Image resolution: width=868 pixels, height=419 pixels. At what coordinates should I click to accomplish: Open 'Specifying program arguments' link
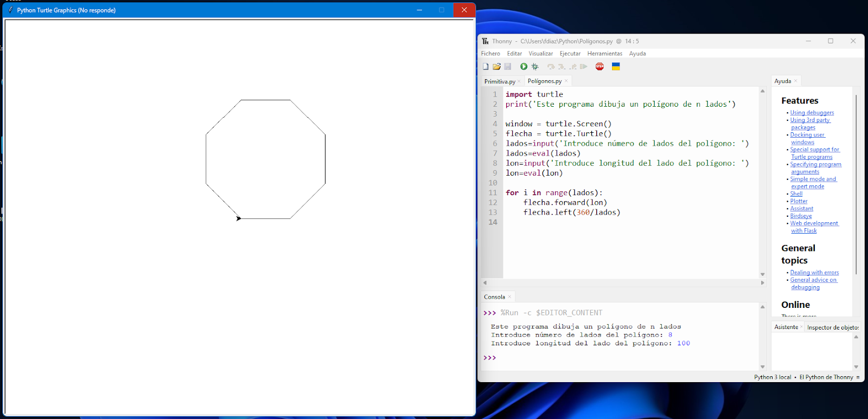[815, 167]
